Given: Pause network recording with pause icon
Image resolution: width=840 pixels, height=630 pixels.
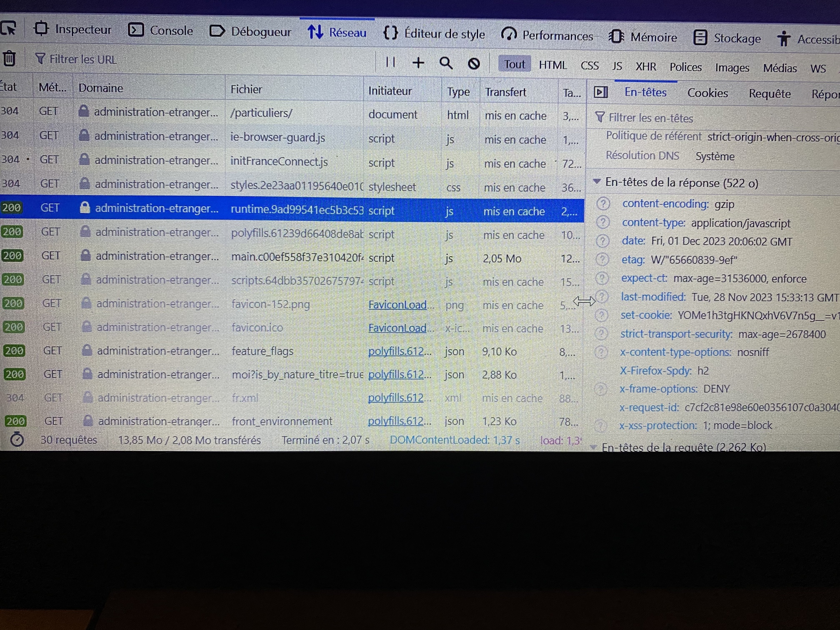Looking at the screenshot, I should click(390, 62).
